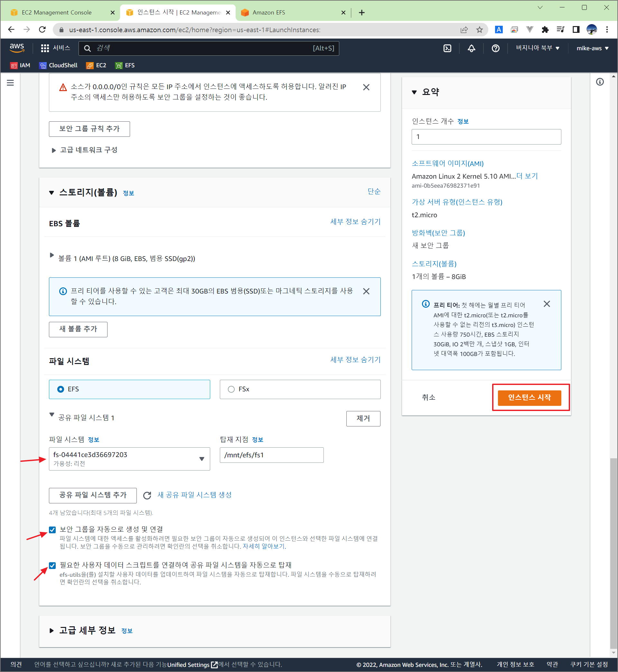Open CloudShell from the top navigation icon
Viewport: 618px width, 672px height.
pos(447,48)
